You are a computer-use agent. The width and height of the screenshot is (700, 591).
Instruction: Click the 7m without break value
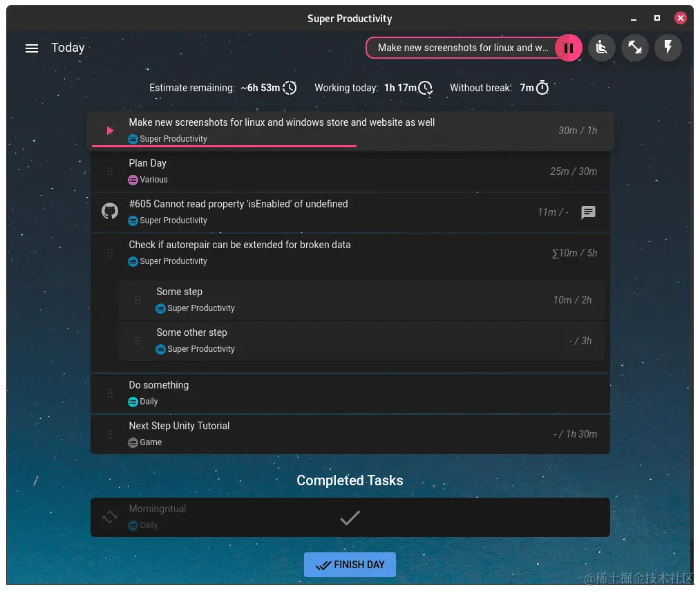pos(527,88)
